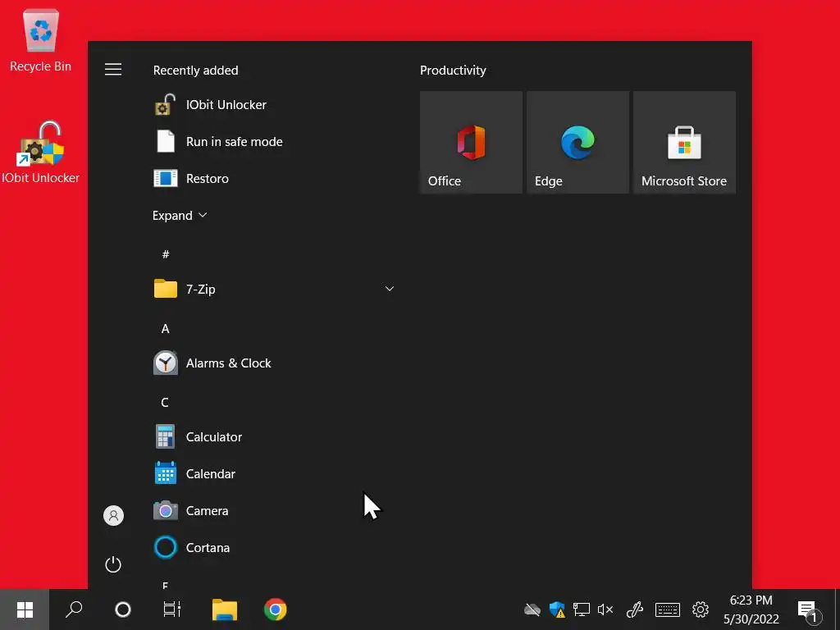The image size is (840, 630).
Task: Open the Windows Ink pen tray icon
Action: point(635,609)
